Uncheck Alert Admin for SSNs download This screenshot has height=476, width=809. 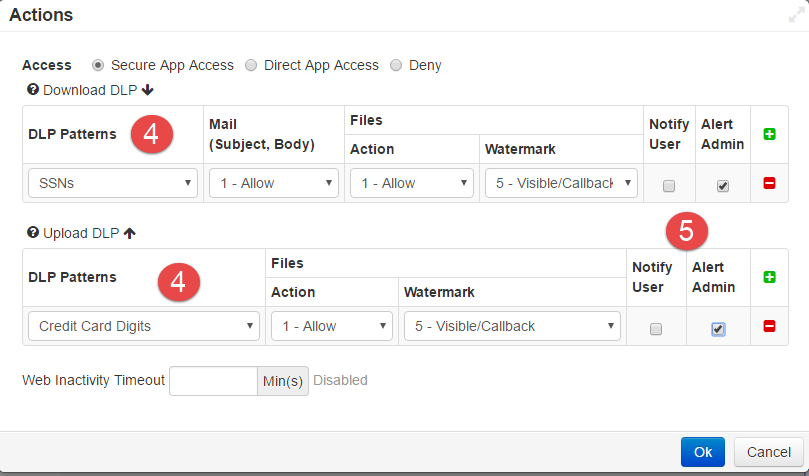[723, 186]
